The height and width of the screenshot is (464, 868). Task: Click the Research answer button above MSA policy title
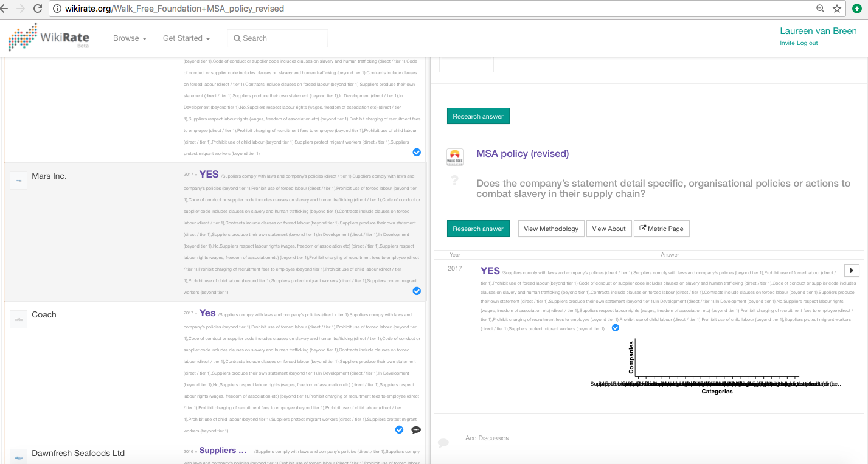coord(478,116)
